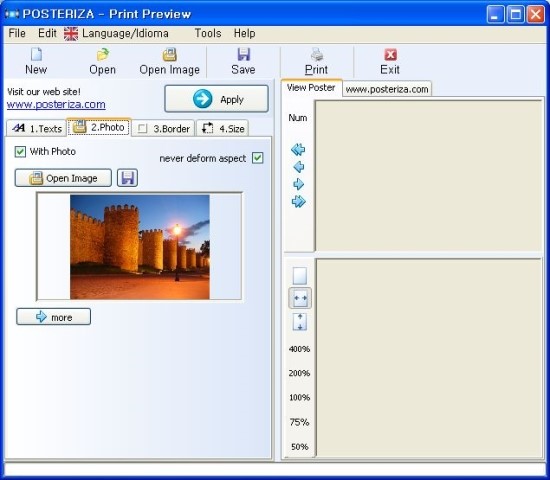Save the poster using the Save toolbar icon
Image resolution: width=550 pixels, height=480 pixels.
pos(243,55)
